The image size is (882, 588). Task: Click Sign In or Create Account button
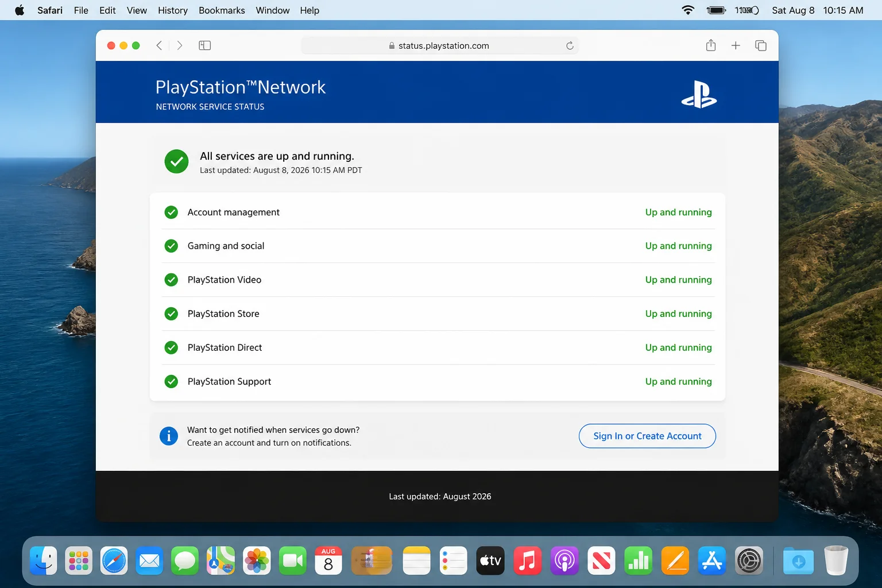point(647,436)
